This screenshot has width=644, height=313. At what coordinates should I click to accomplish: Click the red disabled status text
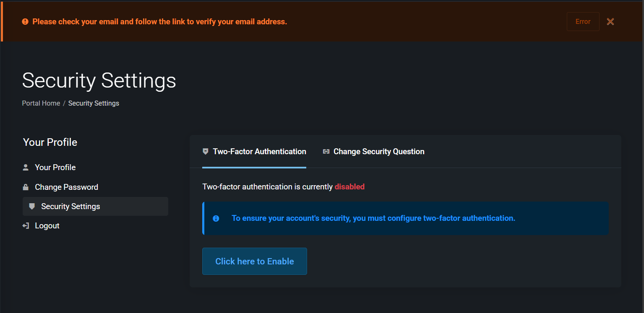pos(349,187)
